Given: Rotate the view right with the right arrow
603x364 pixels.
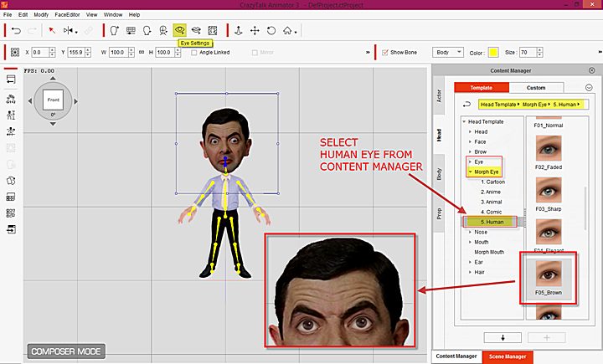Looking at the screenshot, I should (x=75, y=101).
